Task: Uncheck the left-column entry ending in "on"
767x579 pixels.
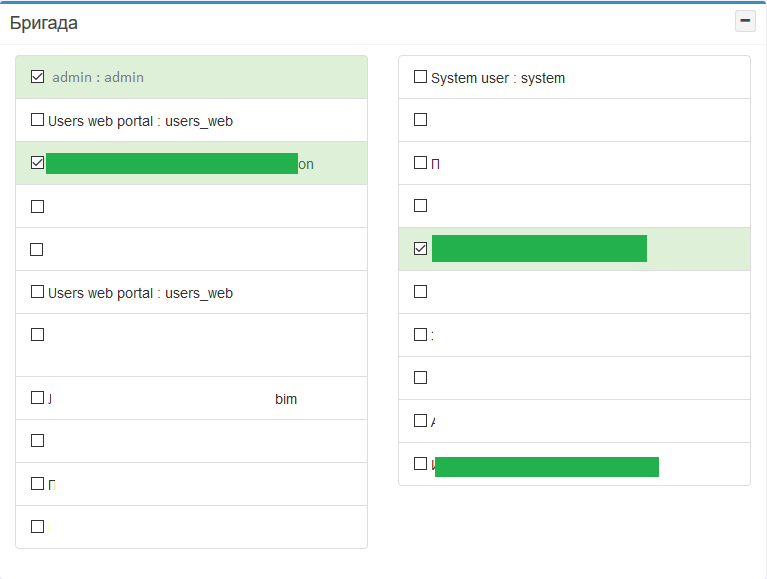Action: pos(38,163)
